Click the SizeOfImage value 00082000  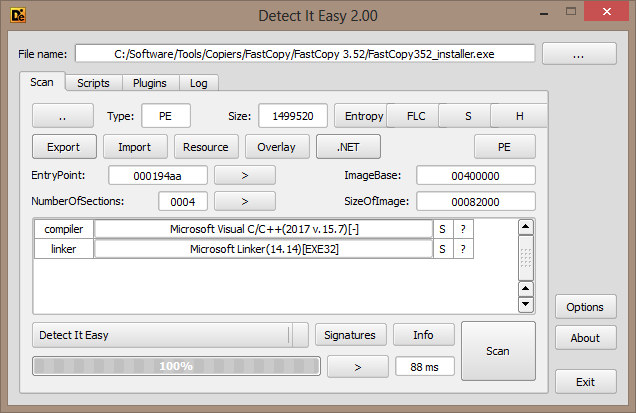[475, 202]
